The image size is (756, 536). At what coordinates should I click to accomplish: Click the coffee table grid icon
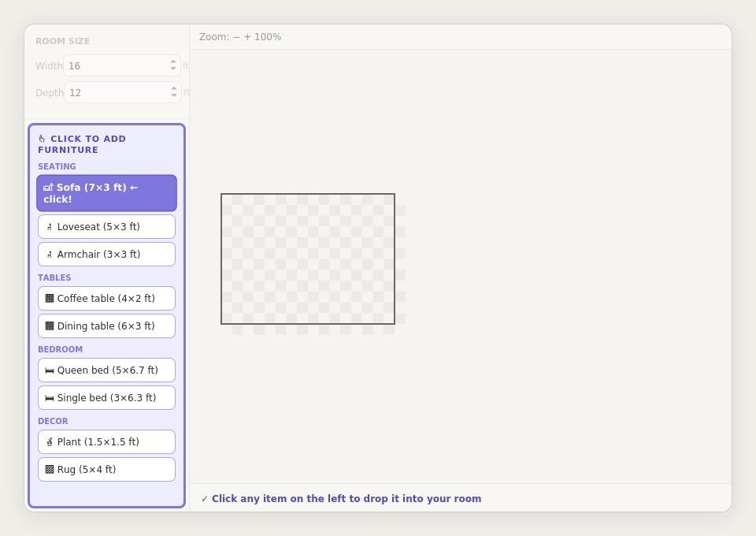50,298
